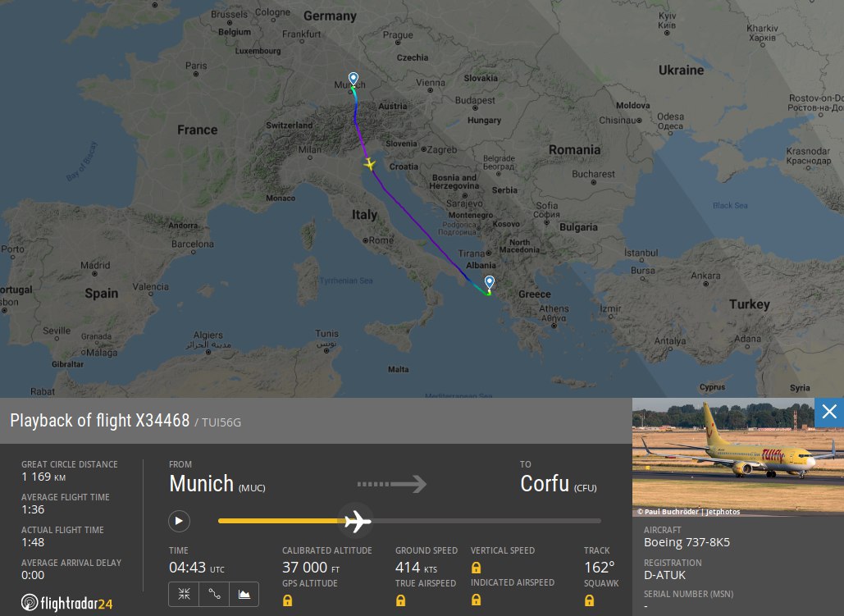
Task: Click the Serial Number (MSN) label
Action: pos(688,594)
